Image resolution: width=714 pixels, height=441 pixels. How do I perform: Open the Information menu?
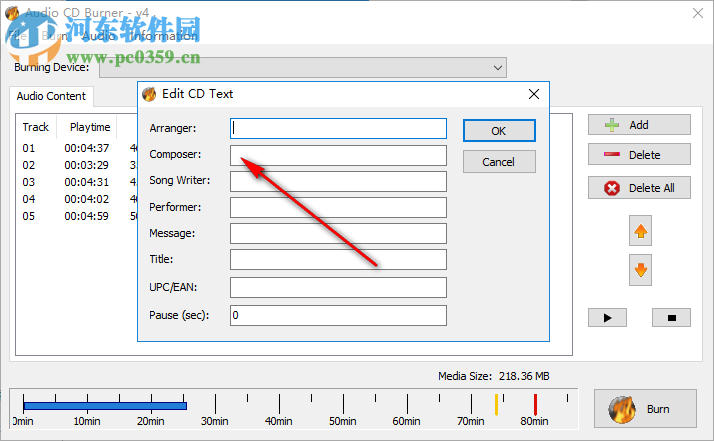tap(164, 36)
